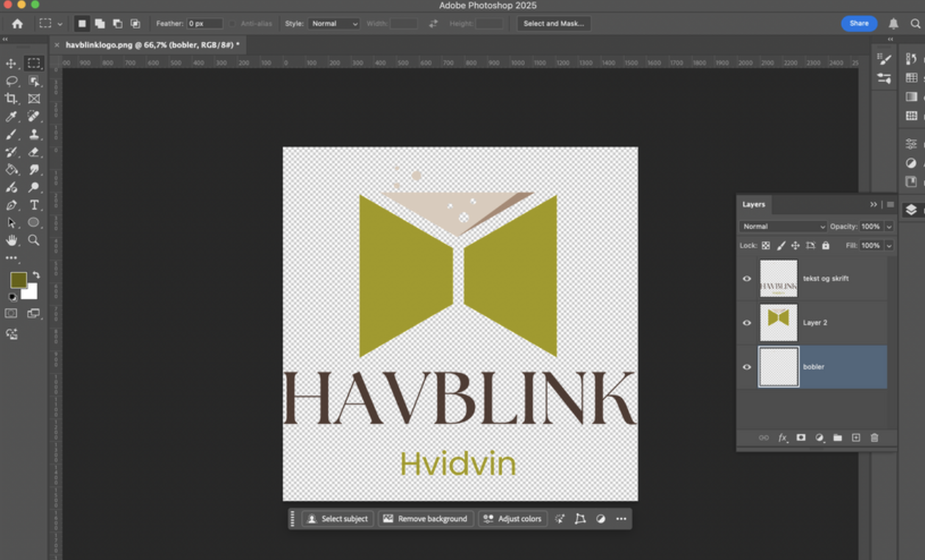This screenshot has height=560, width=925.
Task: Select the Frame tool
Action: [x=34, y=98]
